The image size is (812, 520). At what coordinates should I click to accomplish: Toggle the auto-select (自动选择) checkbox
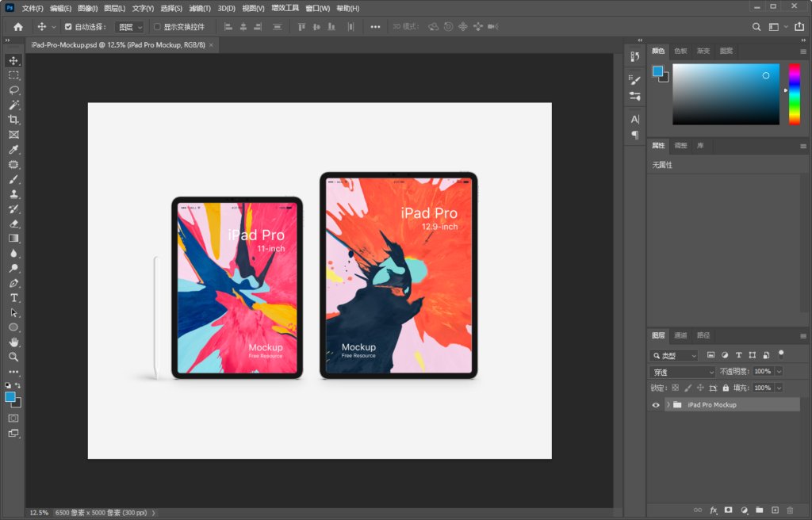click(68, 27)
